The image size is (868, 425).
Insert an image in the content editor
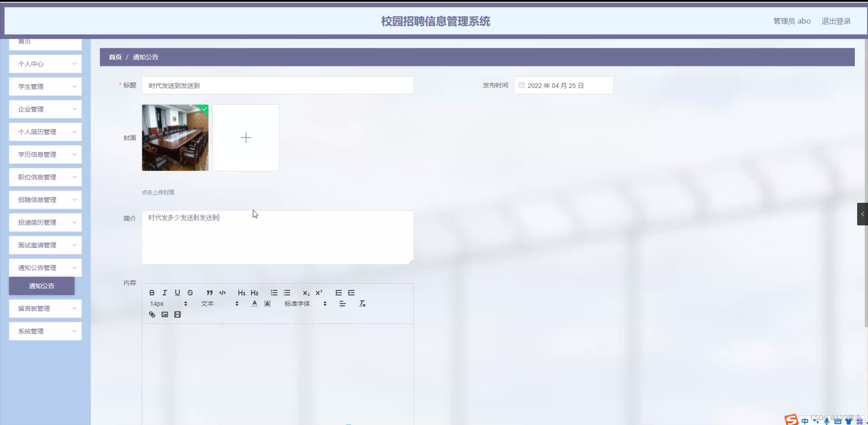165,314
